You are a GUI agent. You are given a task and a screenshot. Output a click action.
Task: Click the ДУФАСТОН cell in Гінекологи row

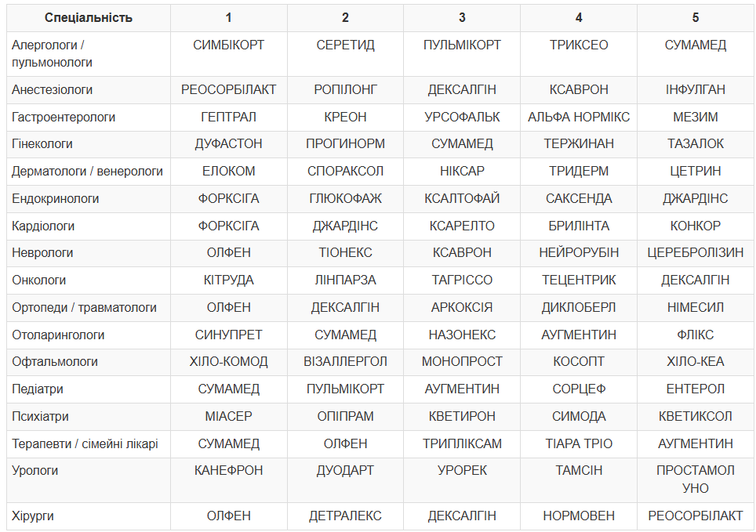(228, 143)
